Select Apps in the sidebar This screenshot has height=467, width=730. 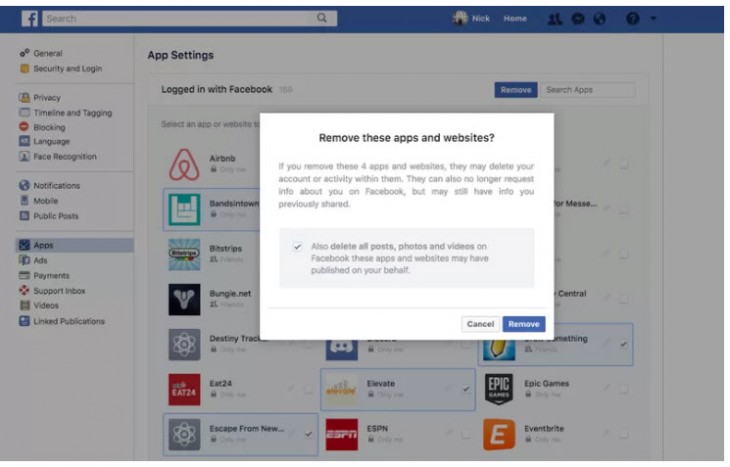(74, 245)
